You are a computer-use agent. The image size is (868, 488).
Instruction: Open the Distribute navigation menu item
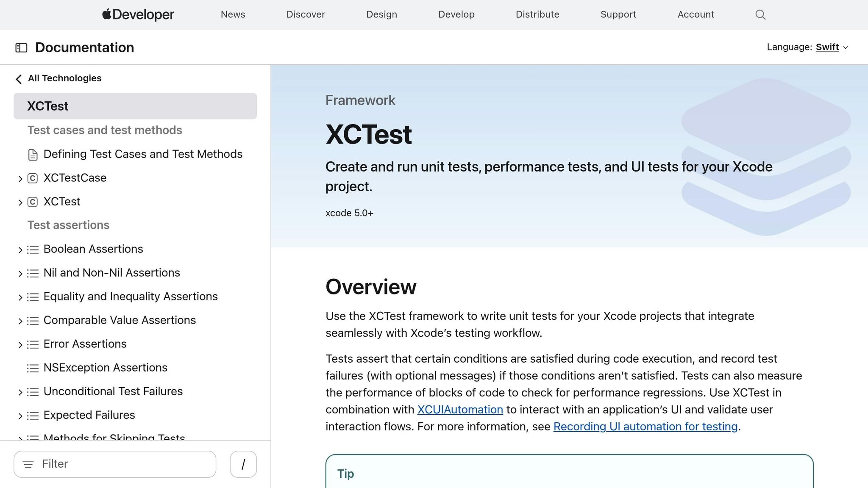(537, 15)
